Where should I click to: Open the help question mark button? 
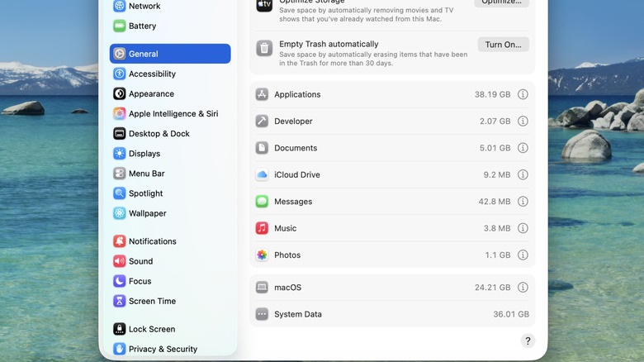[528, 341]
